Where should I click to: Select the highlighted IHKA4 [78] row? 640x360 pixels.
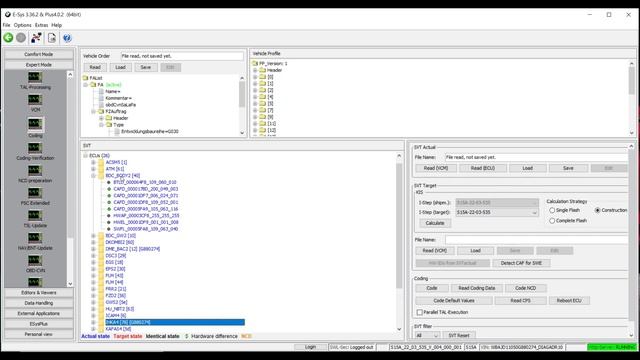point(175,322)
